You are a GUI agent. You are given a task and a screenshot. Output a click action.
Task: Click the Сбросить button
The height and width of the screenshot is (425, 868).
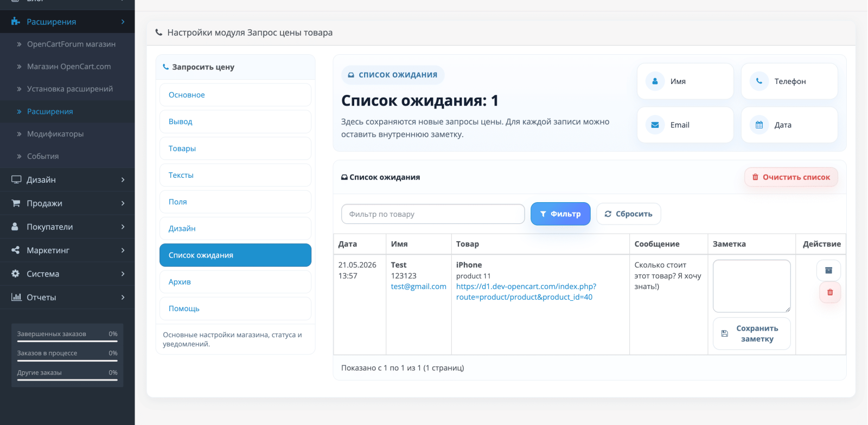[629, 214]
